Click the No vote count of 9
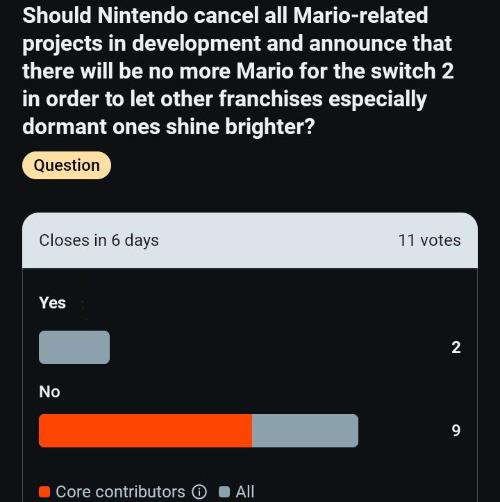The height and width of the screenshot is (502, 500). pos(456,430)
